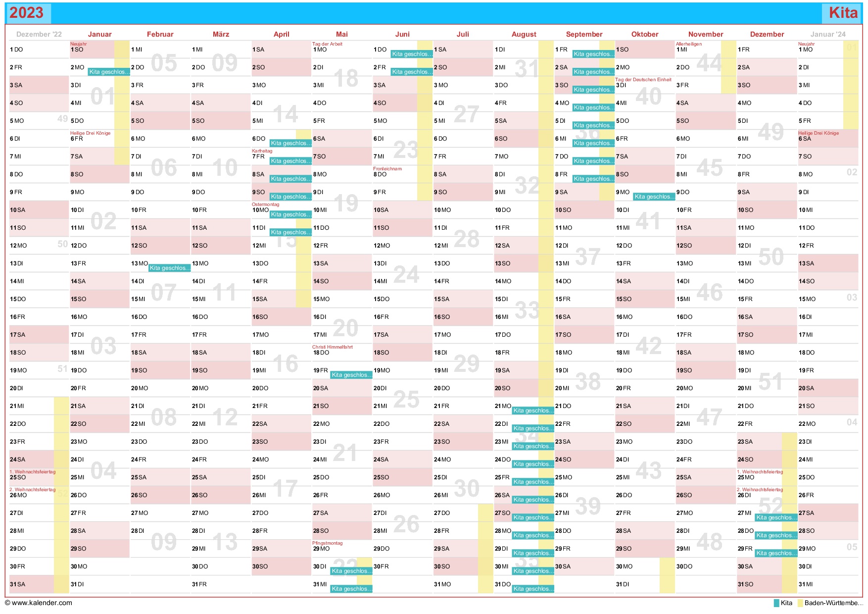The width and height of the screenshot is (868, 614).
Task: Select the August month header
Action: coord(524,34)
